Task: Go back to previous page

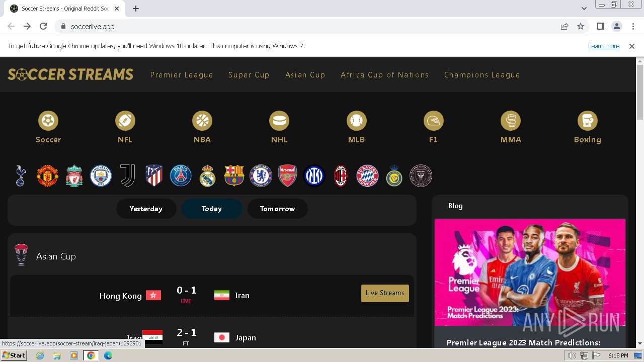Action: (x=11, y=27)
